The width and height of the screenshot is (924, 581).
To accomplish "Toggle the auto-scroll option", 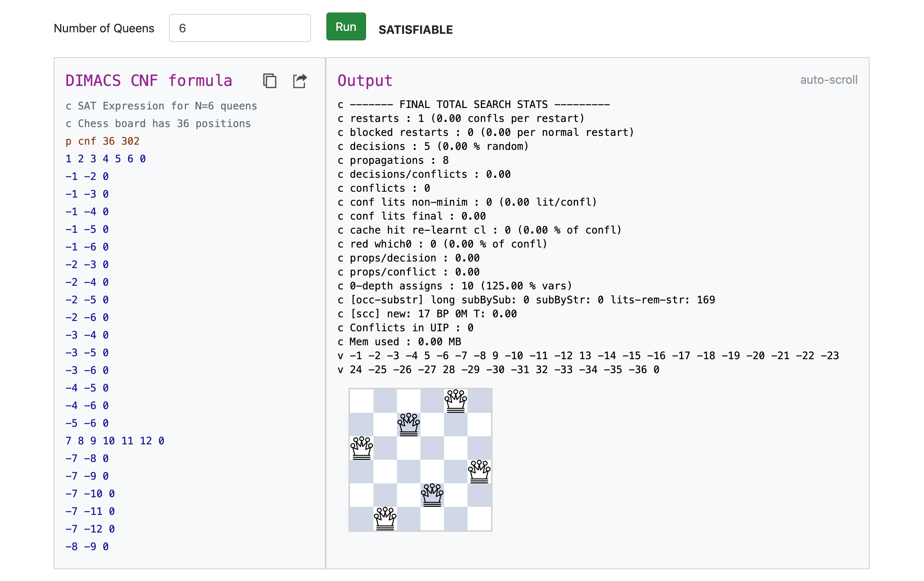I will point(828,80).
